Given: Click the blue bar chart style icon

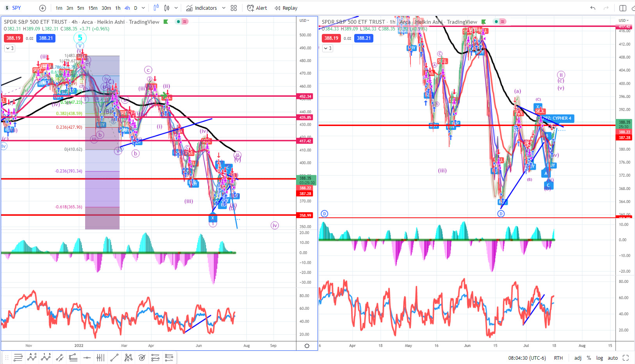Looking at the screenshot, I should coord(156,8).
